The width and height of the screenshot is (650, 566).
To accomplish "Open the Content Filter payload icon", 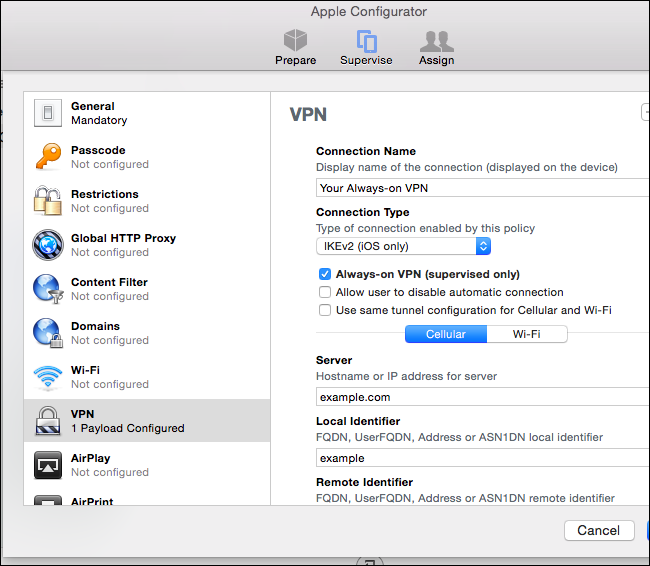I will point(48,289).
